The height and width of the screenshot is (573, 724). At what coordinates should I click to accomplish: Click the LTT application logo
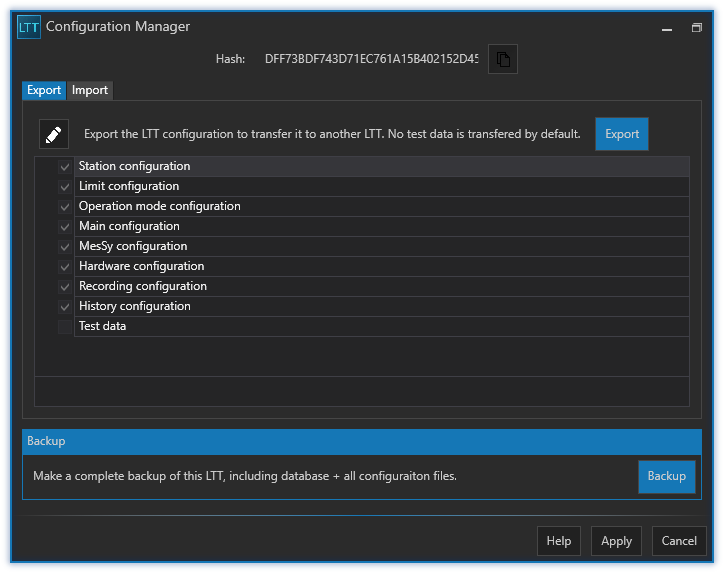pos(29,27)
